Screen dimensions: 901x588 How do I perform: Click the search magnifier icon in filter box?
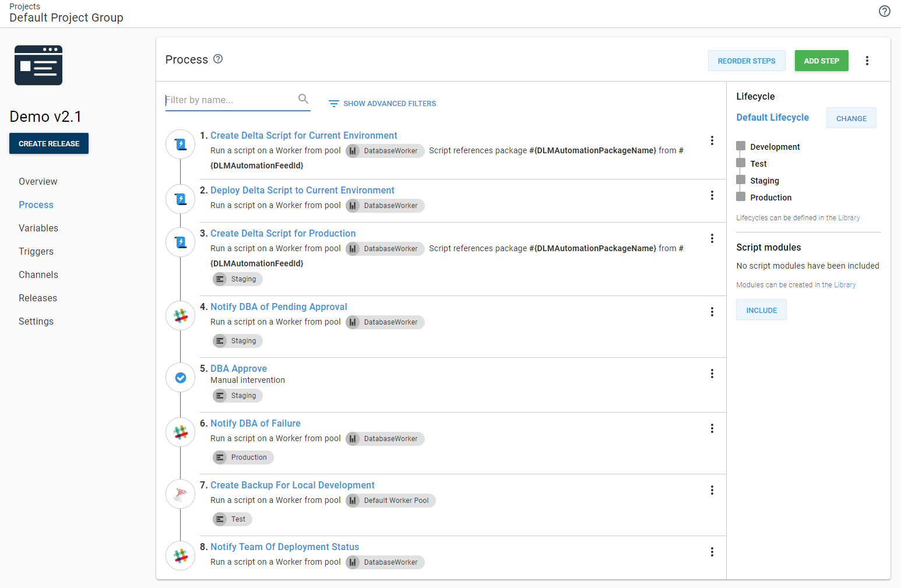tap(303, 99)
